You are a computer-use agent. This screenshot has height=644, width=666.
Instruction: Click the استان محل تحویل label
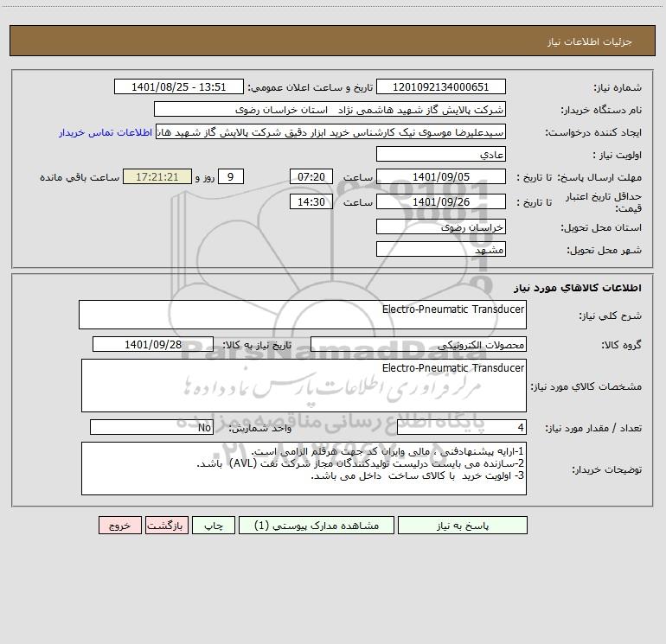click(601, 228)
